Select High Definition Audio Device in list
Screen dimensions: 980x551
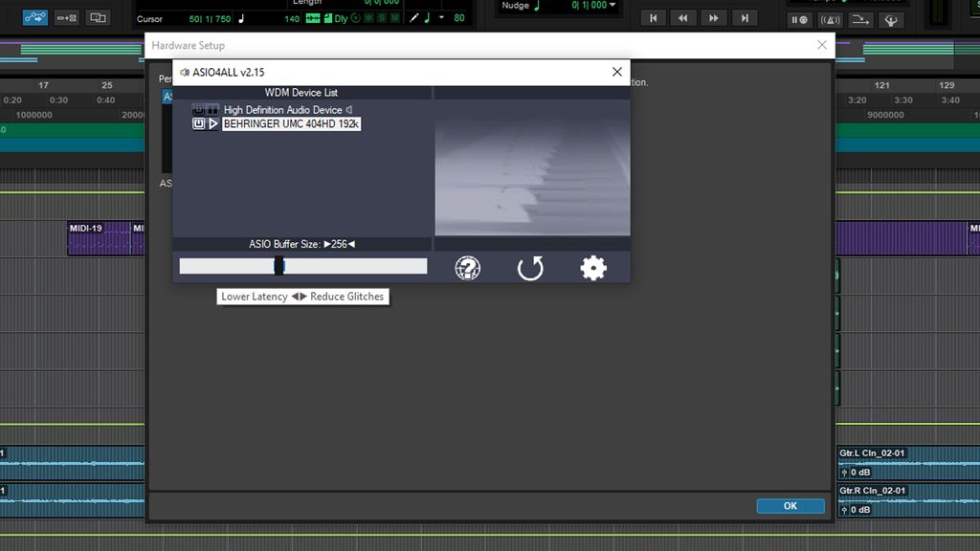282,109
